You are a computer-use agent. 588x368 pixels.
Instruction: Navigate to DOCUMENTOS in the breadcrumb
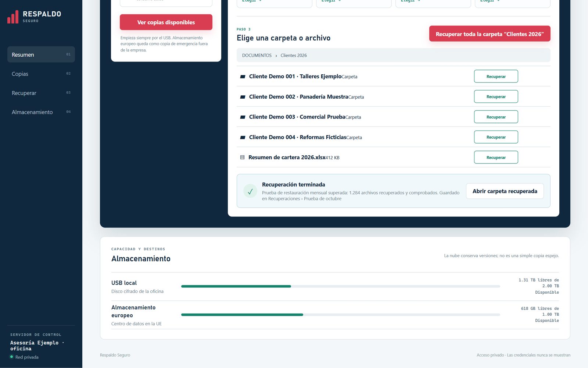[x=257, y=55]
